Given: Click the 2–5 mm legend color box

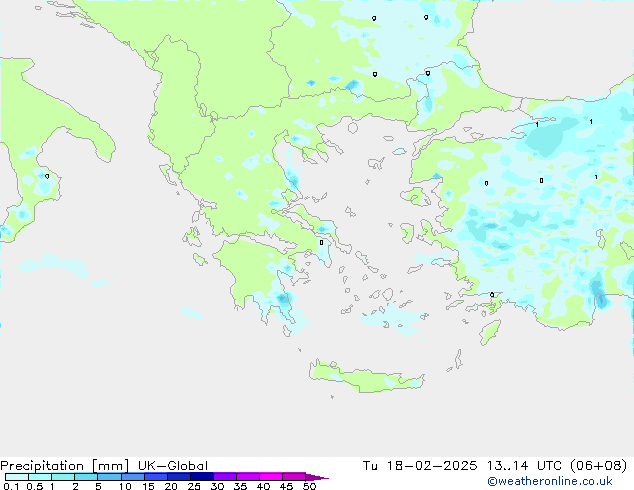Looking at the screenshot, I should click(x=86, y=477).
